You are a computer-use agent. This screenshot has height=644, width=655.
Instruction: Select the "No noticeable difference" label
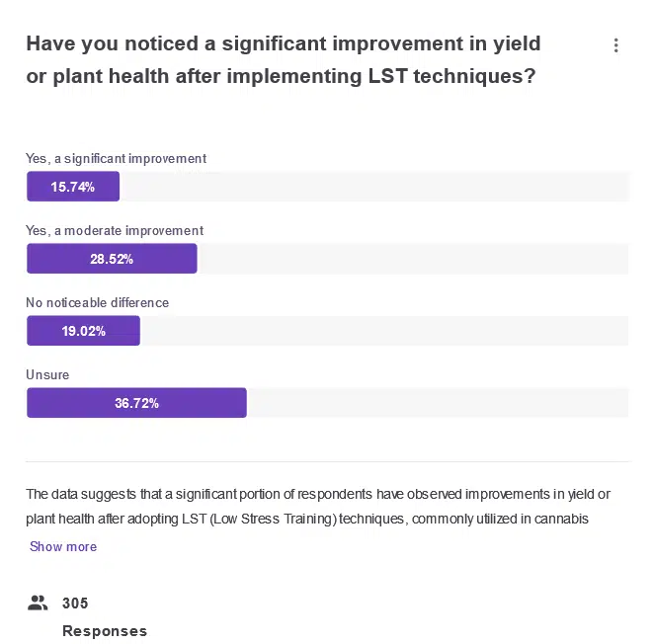pos(97,302)
